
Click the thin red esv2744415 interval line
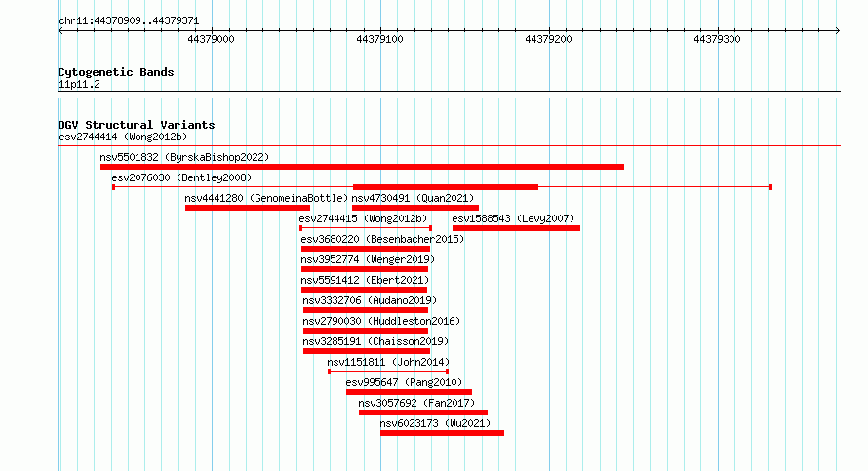coord(366,228)
